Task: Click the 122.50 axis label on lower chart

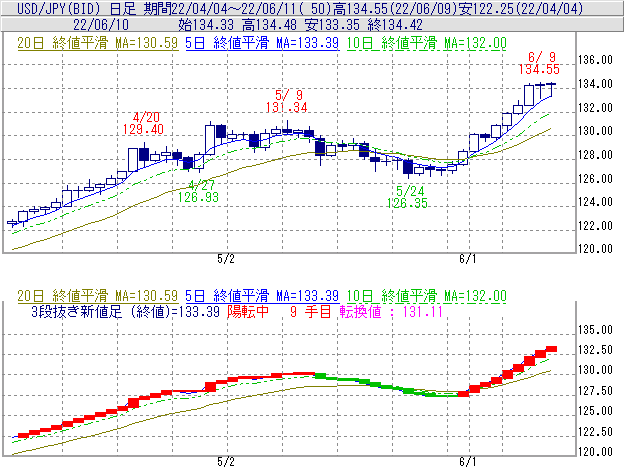Action: (x=595, y=432)
